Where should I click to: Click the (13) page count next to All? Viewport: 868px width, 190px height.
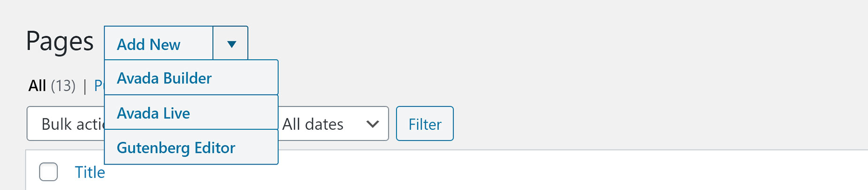tap(63, 86)
